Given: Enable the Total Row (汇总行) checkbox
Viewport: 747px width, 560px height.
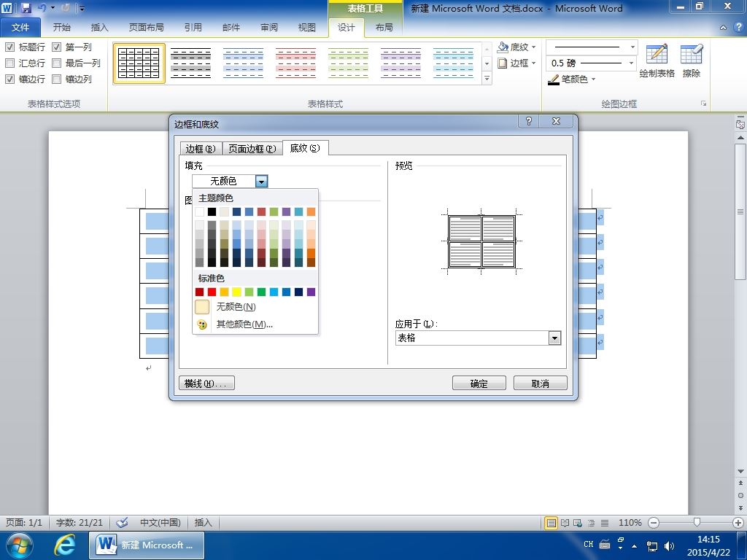Looking at the screenshot, I should (9, 63).
